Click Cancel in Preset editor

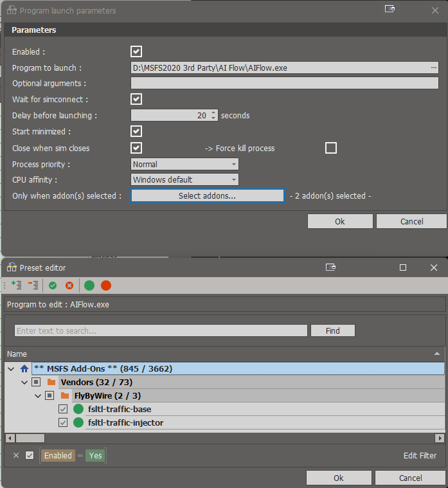(x=410, y=478)
